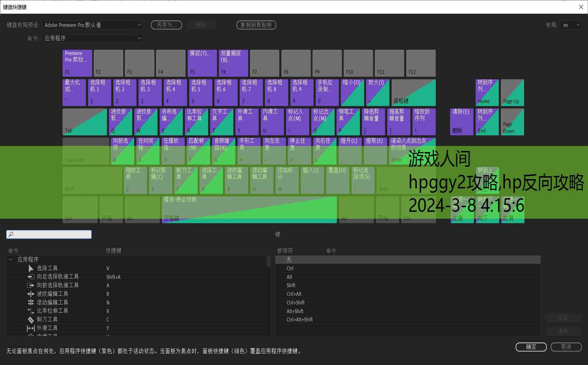Select the Alt modifier row
Image resolution: width=588 pixels, height=365 pixels.
[408, 277]
